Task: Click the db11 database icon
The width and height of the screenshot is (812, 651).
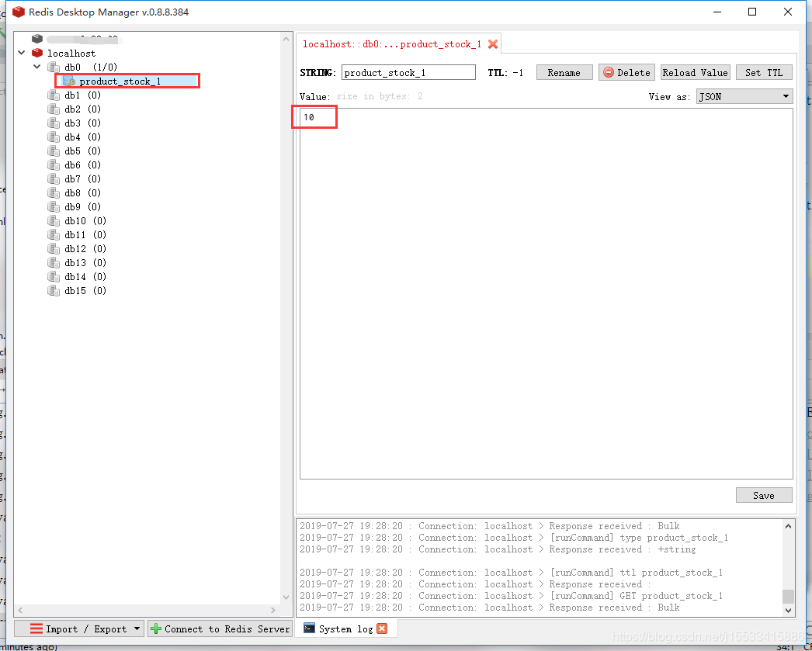Action: click(54, 234)
